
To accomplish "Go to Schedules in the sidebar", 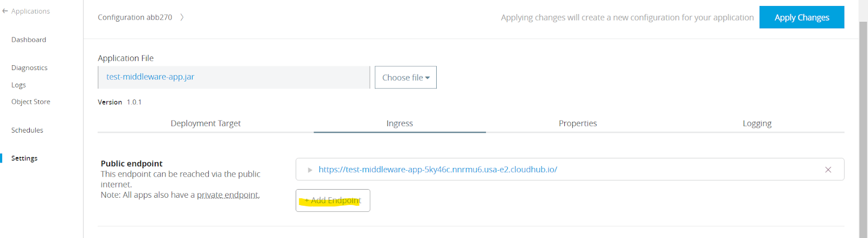I will click(27, 130).
